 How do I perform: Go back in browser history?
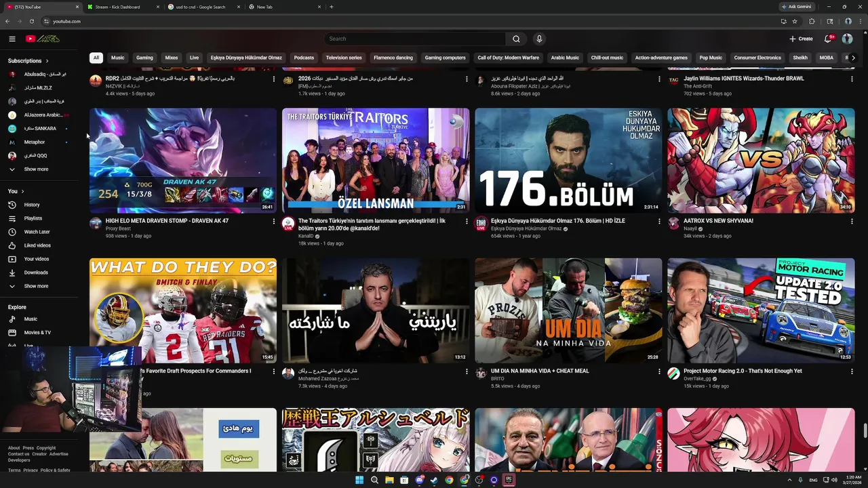[9, 21]
